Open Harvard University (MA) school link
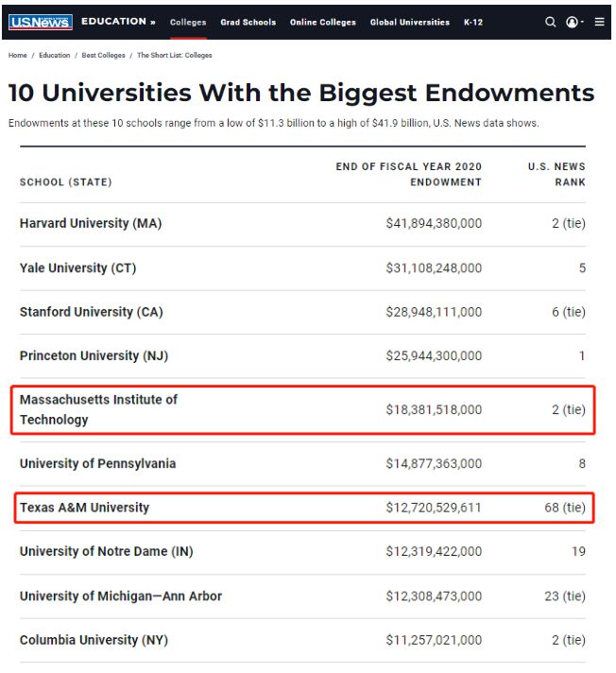Screen dimensions: 616x673 tap(91, 223)
